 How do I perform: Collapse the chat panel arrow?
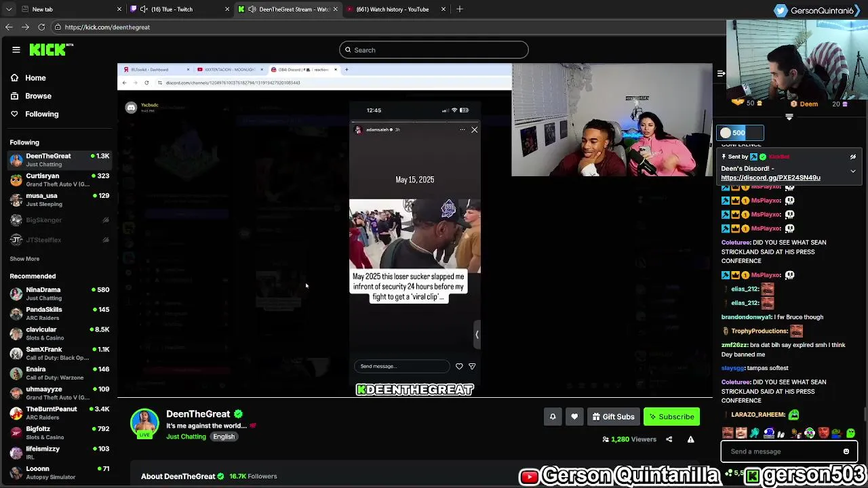coord(722,73)
